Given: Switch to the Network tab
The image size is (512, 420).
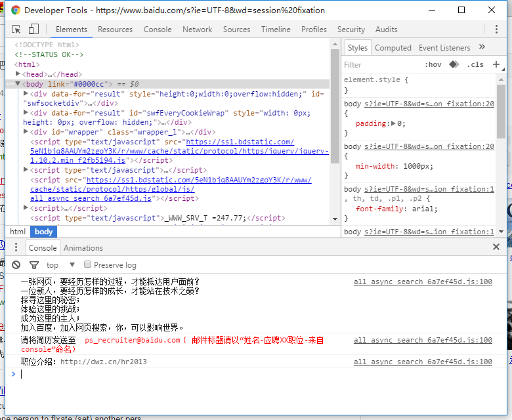Looking at the screenshot, I should tap(197, 30).
